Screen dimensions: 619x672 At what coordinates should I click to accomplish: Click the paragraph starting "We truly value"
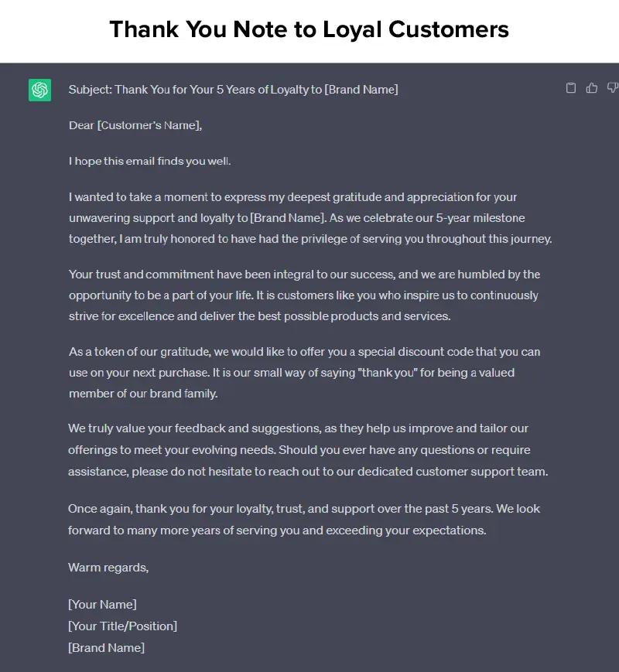click(x=307, y=449)
